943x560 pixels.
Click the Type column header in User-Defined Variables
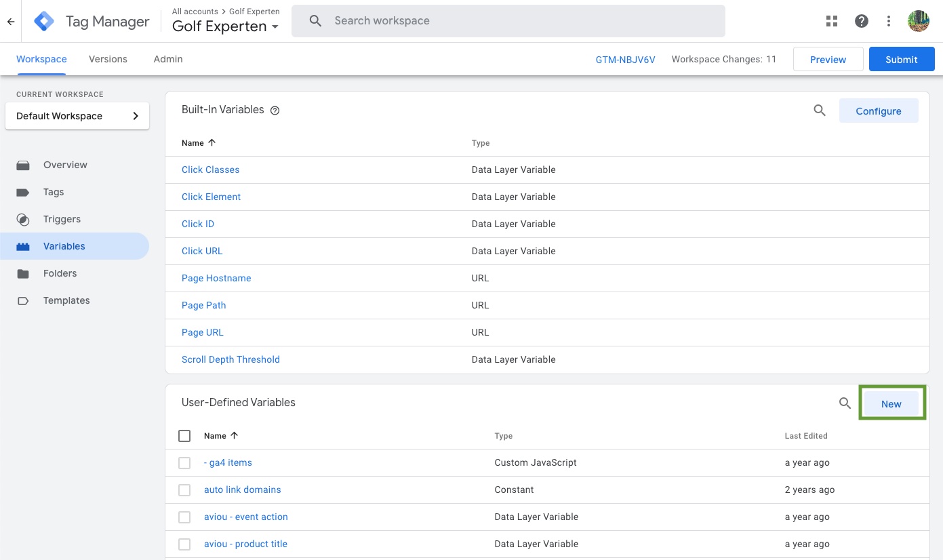point(504,436)
